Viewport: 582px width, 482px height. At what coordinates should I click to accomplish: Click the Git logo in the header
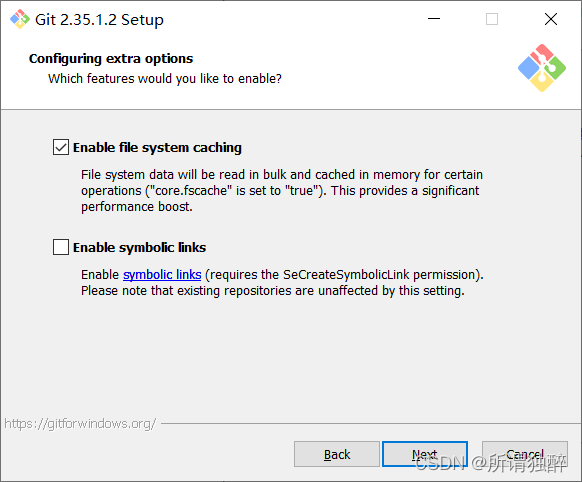coord(542,68)
